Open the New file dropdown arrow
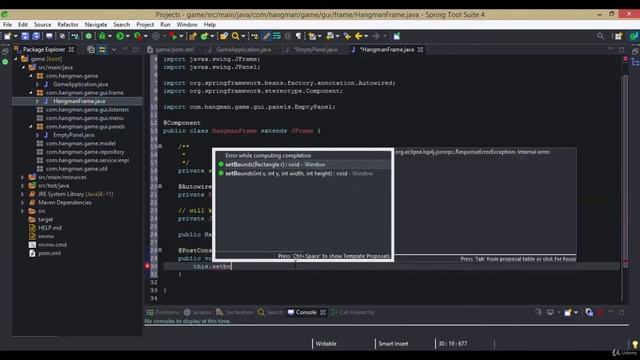Screen dimensions: 640x360 16,36
